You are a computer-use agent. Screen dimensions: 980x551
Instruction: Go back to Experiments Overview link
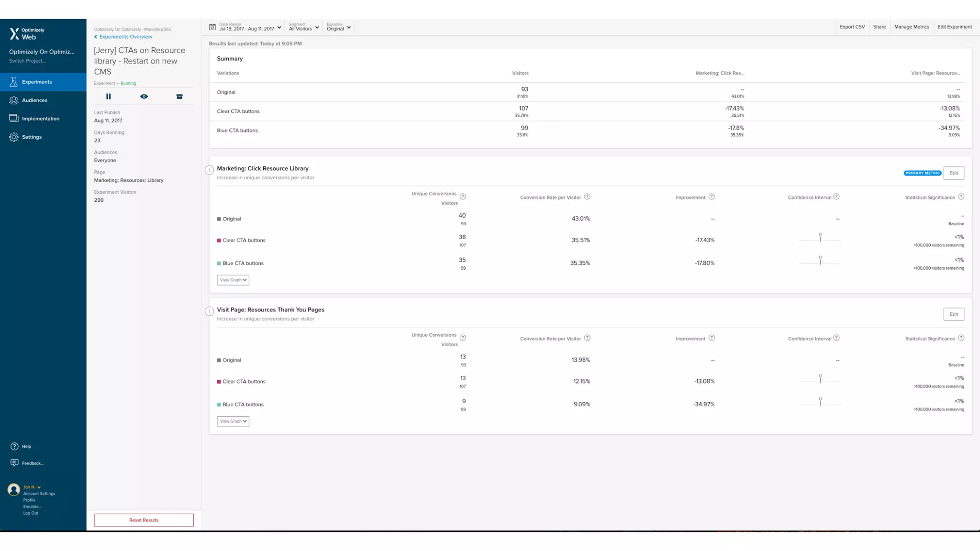[x=125, y=37]
